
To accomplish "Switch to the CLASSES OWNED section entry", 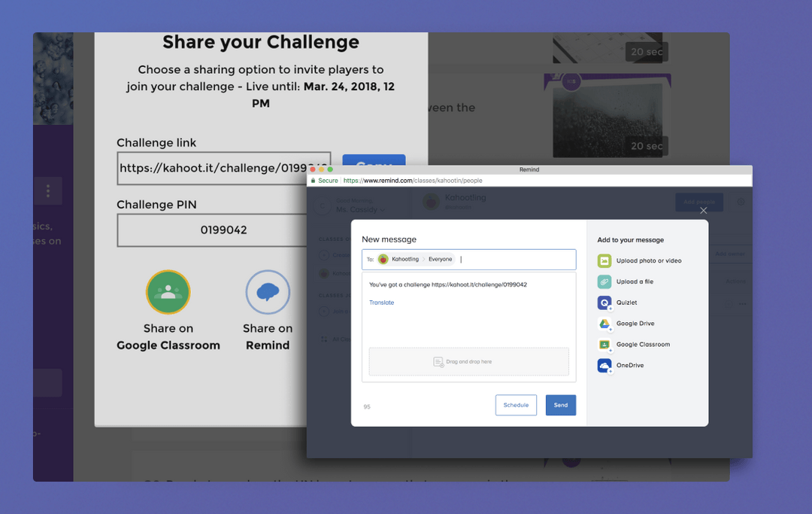I will 335,239.
